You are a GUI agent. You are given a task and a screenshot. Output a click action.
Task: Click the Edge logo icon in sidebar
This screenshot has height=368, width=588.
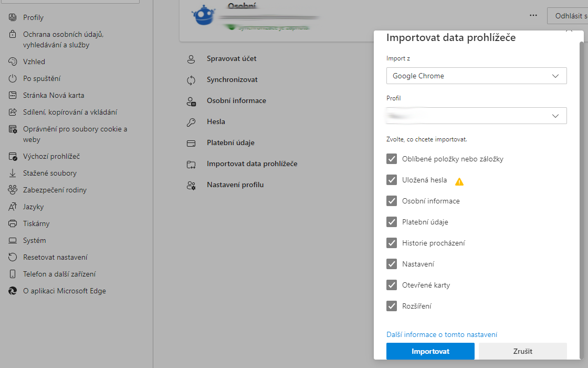pyautogui.click(x=13, y=291)
